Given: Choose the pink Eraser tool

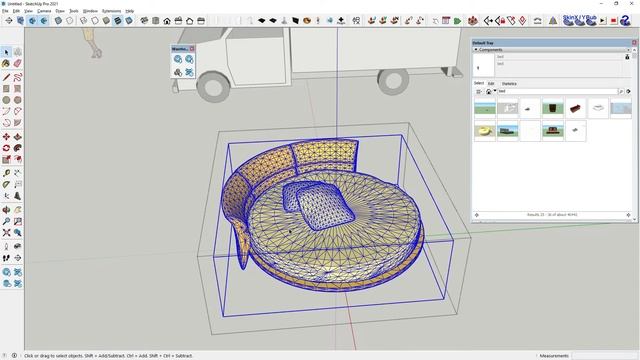Looking at the screenshot, I should click(x=18, y=63).
